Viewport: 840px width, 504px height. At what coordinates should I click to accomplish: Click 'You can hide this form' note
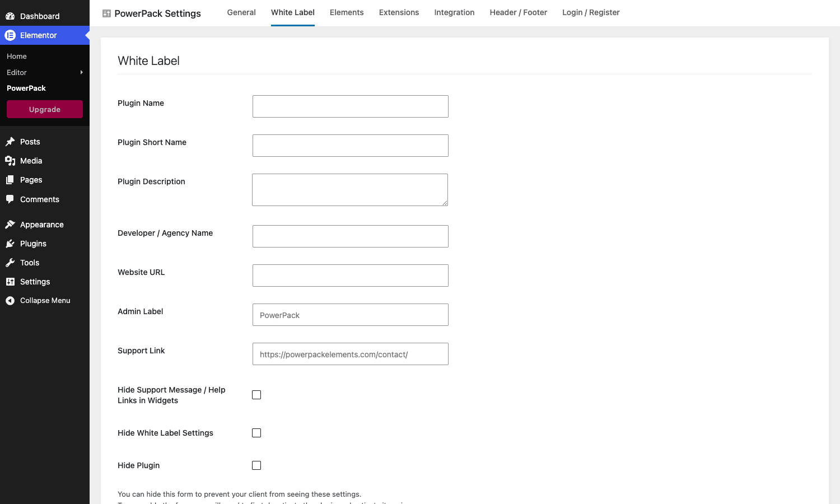(240, 494)
